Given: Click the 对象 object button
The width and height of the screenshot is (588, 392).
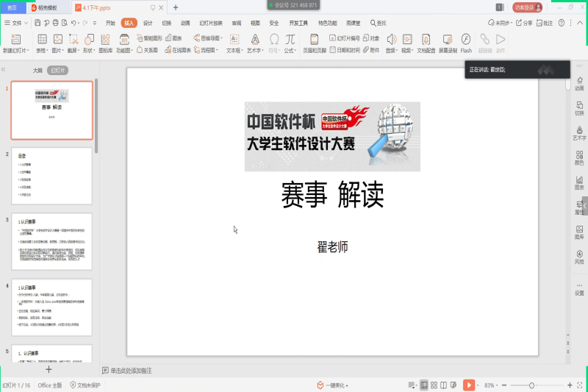Looking at the screenshot, I should 371,38.
